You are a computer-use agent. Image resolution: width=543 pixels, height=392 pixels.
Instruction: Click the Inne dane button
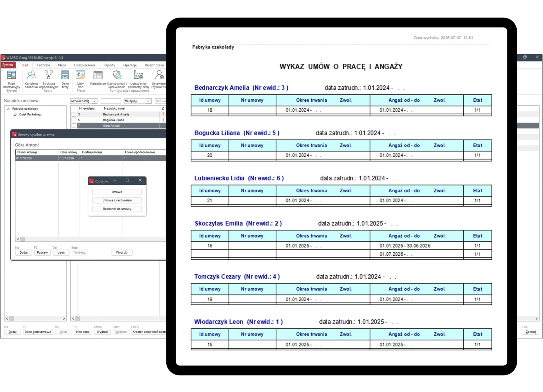[x=83, y=332]
